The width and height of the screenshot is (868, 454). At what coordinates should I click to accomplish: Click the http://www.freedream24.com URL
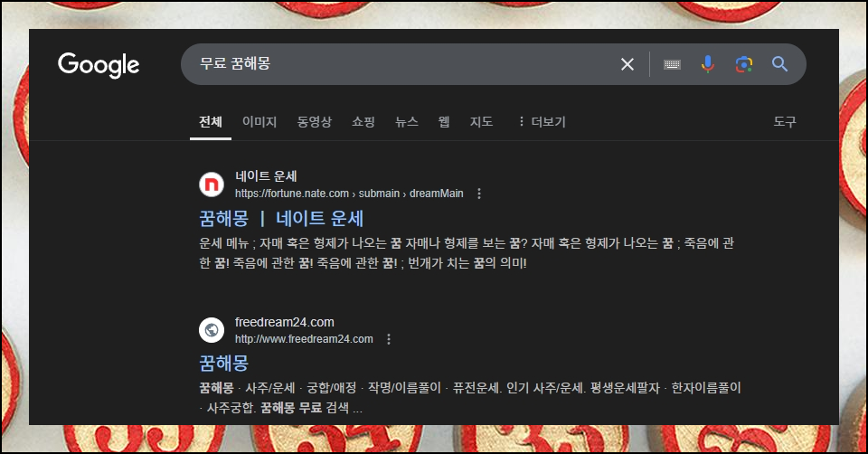[304, 339]
